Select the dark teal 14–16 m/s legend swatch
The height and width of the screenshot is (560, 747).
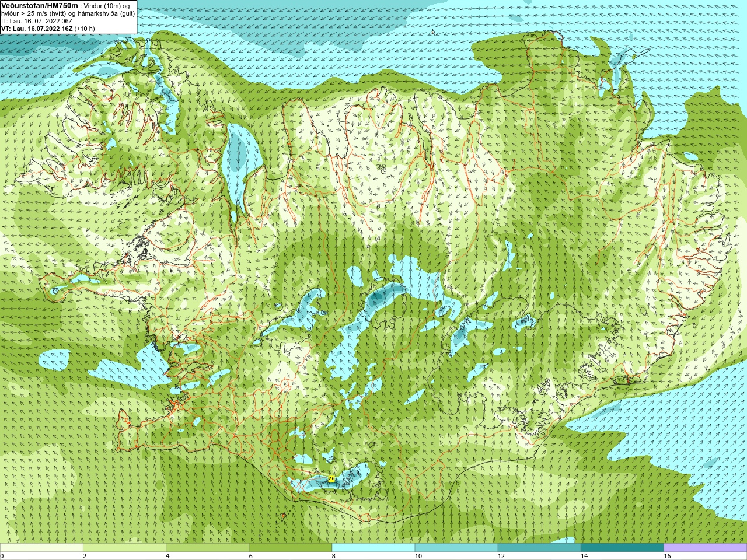(623, 548)
